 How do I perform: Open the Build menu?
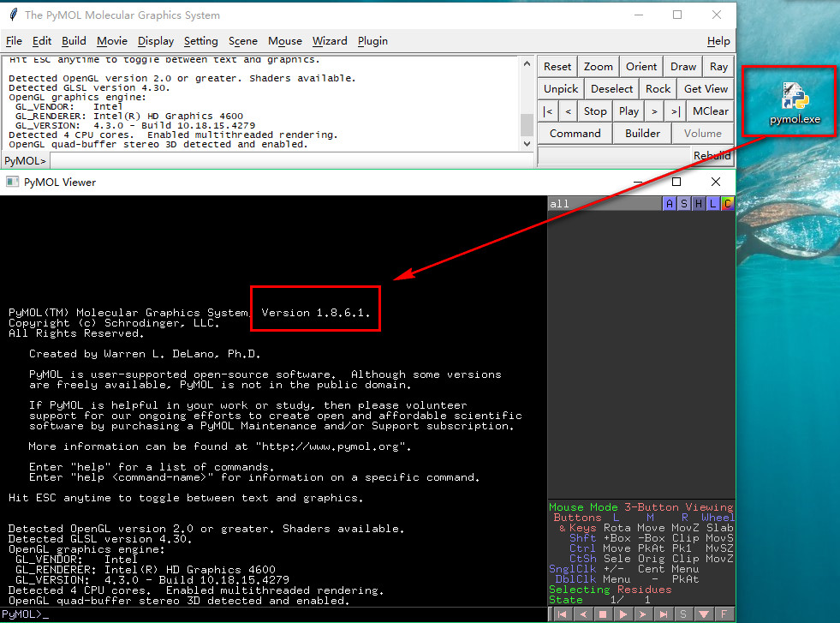74,41
